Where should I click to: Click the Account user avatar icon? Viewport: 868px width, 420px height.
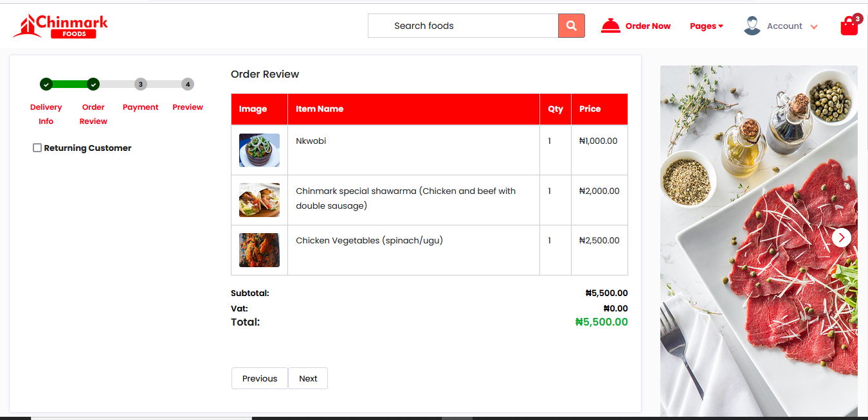pyautogui.click(x=752, y=26)
